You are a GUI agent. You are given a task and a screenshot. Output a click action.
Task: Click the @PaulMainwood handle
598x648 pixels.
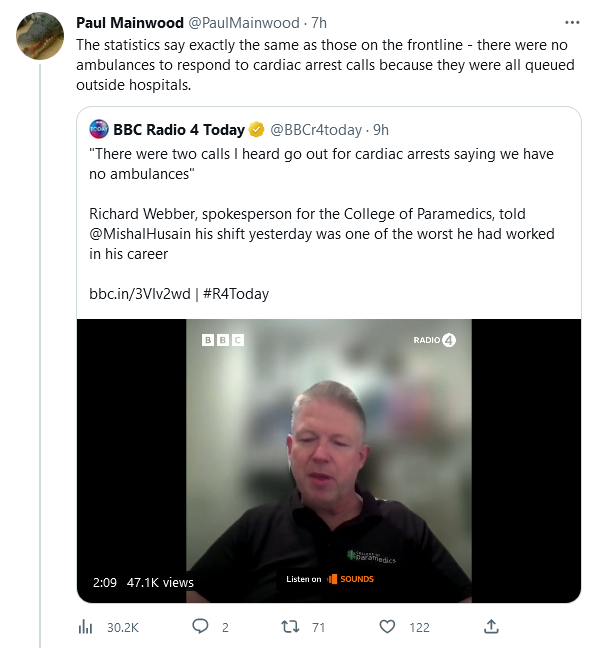244,23
